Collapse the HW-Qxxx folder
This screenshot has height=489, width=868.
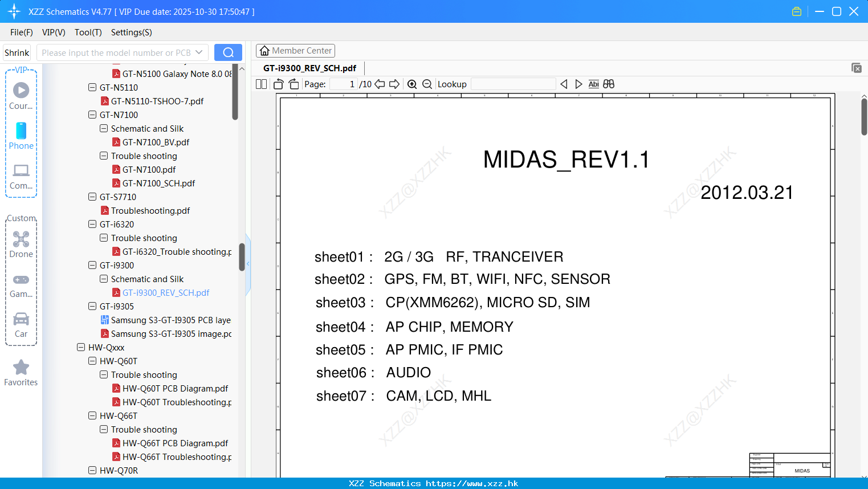pos(81,347)
